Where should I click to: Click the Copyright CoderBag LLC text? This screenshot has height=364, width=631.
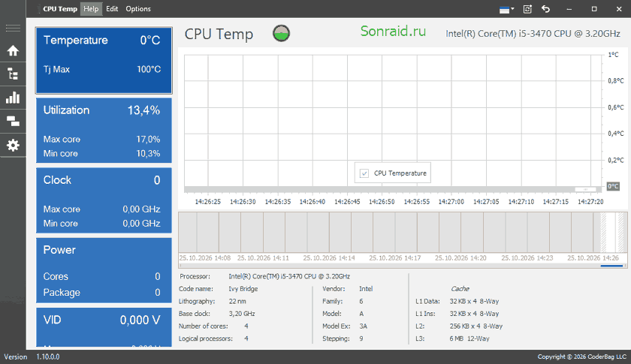(582, 356)
